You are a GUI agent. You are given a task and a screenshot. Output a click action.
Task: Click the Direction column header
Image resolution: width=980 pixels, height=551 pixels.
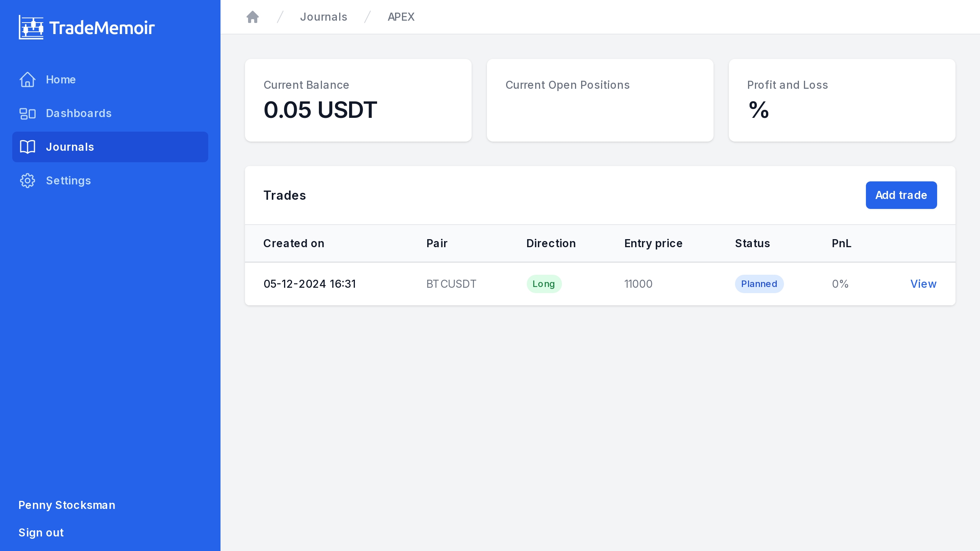[x=551, y=243]
